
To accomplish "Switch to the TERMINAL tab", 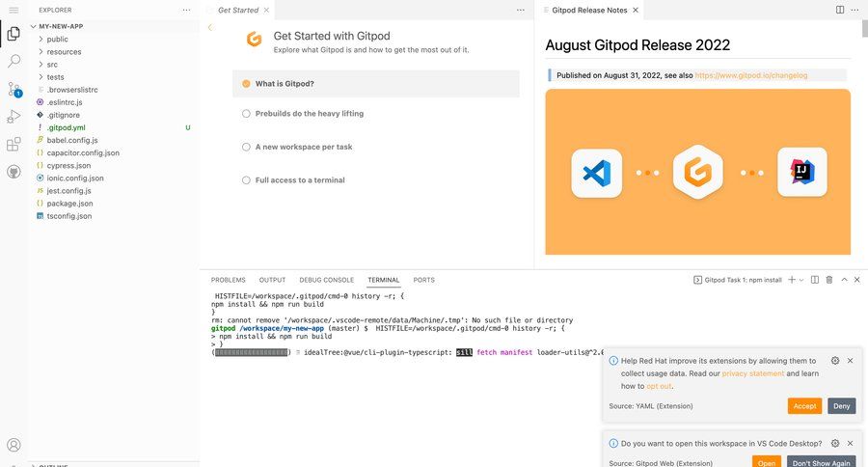I will (384, 280).
